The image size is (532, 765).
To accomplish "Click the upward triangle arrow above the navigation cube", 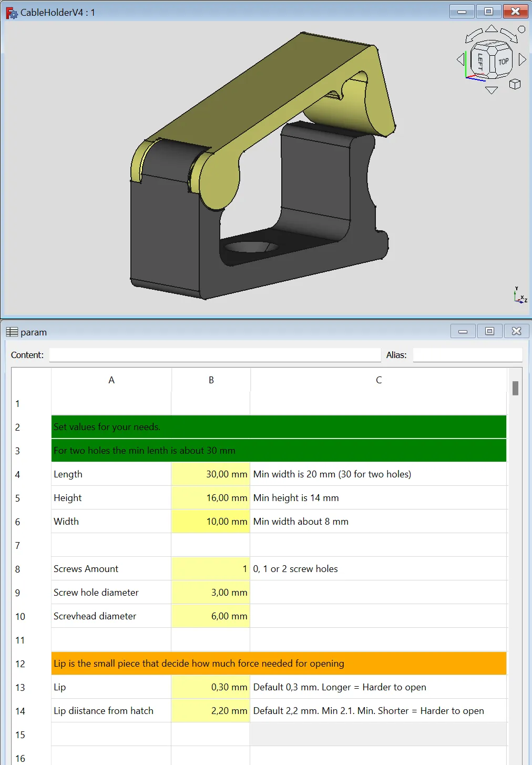I will (492, 28).
